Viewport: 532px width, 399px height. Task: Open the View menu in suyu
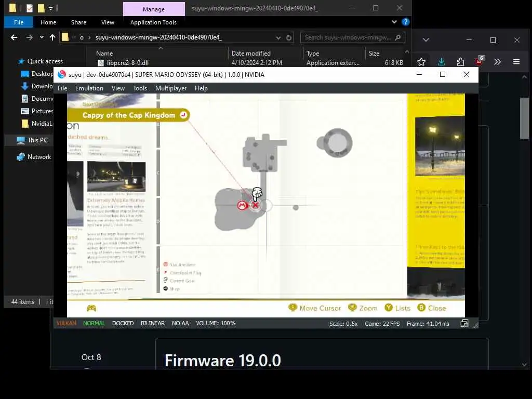[118, 88]
